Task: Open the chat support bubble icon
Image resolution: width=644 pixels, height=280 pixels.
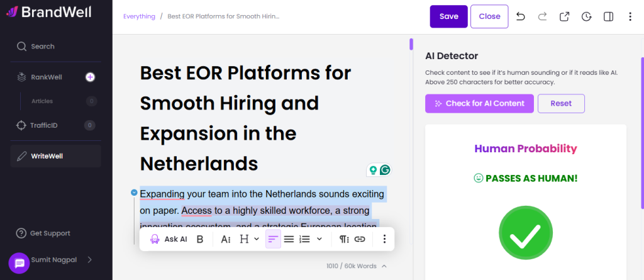Action: tap(19, 263)
